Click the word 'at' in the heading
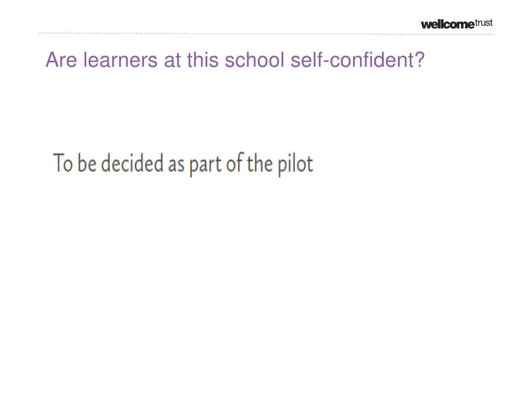 [172, 61]
